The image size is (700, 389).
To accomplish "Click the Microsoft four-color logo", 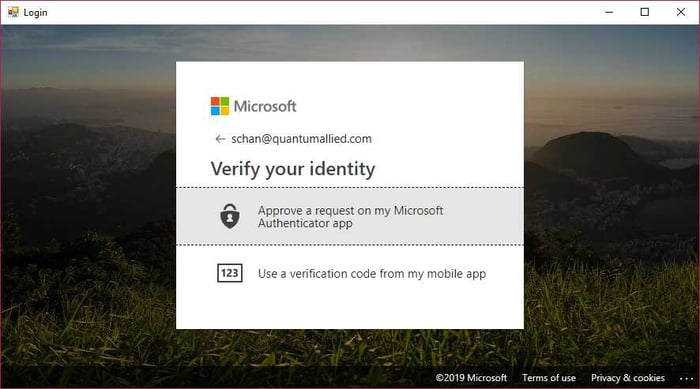I will tap(220, 106).
